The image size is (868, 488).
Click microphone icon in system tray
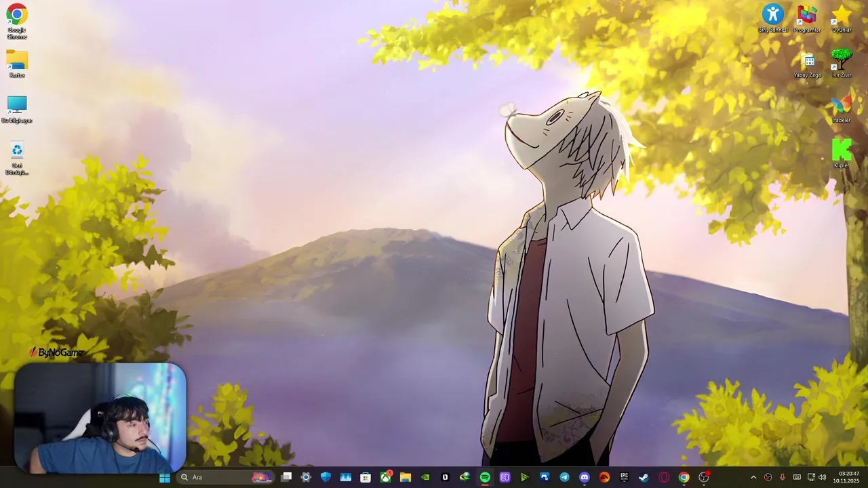tap(783, 477)
